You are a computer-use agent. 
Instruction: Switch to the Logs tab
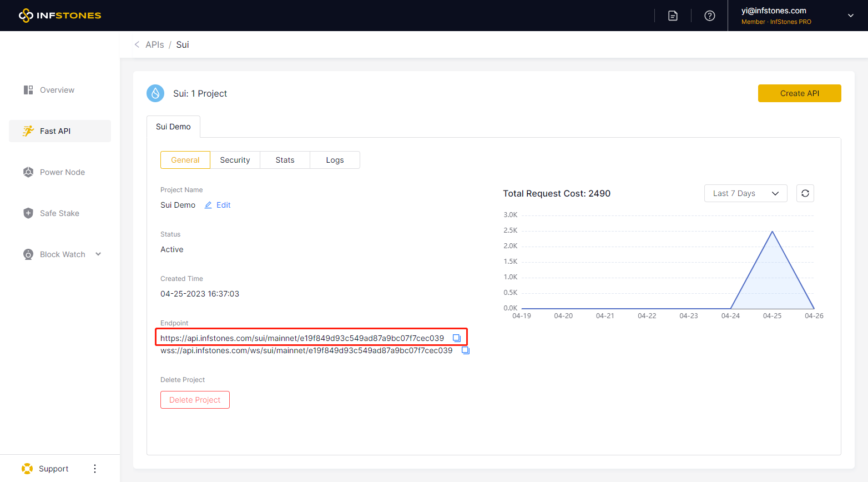335,160
